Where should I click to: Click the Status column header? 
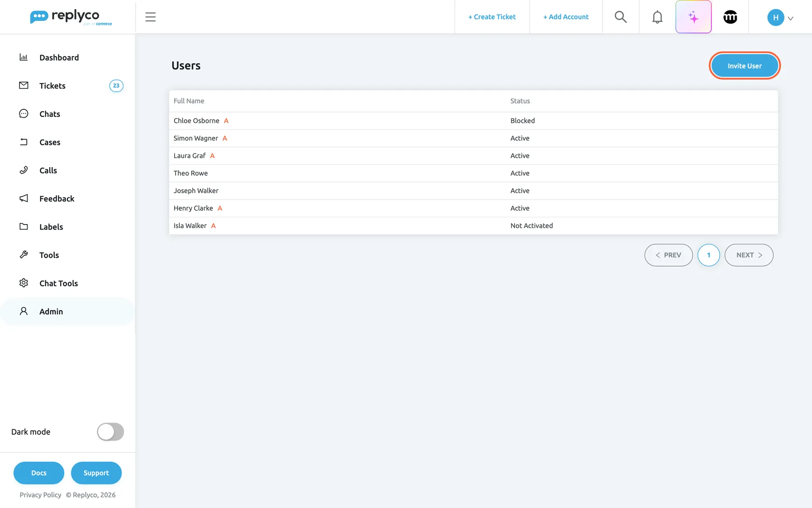(520, 101)
